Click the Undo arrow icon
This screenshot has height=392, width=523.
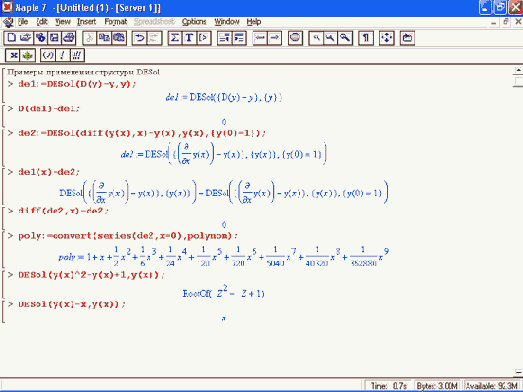tap(139, 38)
